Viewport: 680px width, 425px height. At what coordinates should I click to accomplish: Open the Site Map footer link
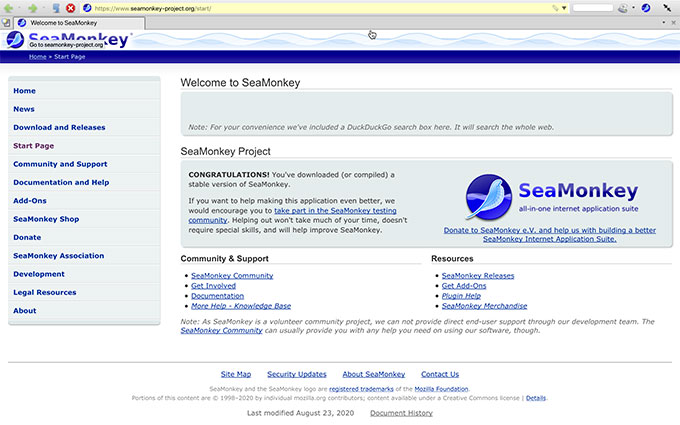click(x=235, y=374)
